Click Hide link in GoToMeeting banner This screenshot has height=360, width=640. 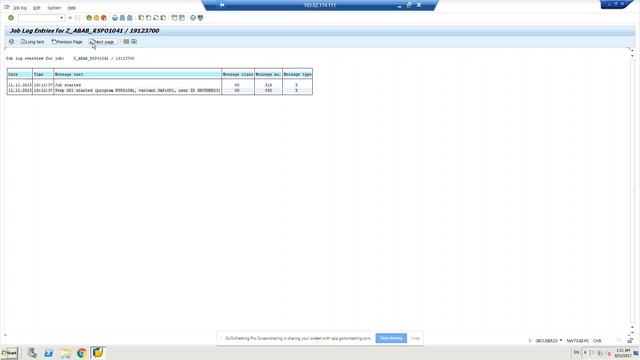415,338
